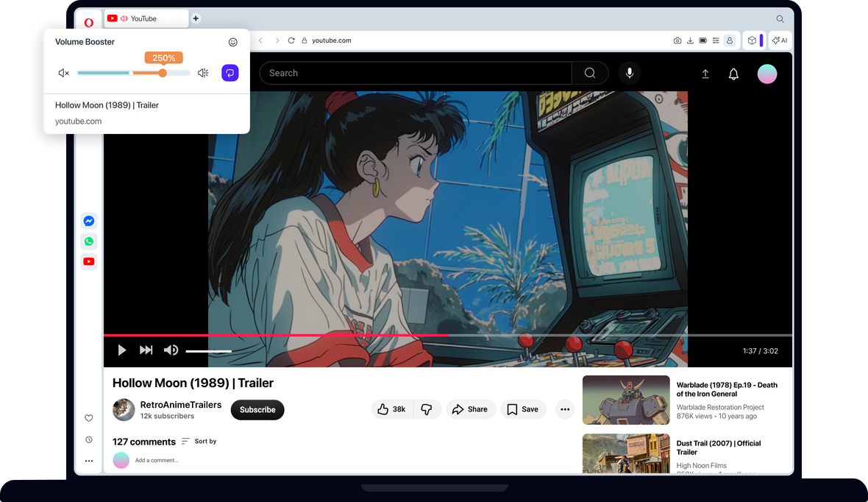Reload the page

tap(291, 40)
